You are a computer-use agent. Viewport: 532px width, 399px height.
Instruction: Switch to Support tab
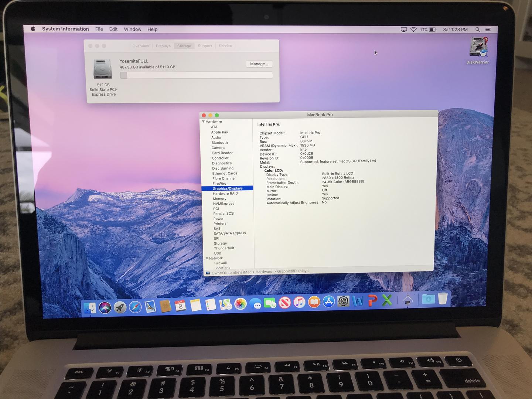coord(205,46)
